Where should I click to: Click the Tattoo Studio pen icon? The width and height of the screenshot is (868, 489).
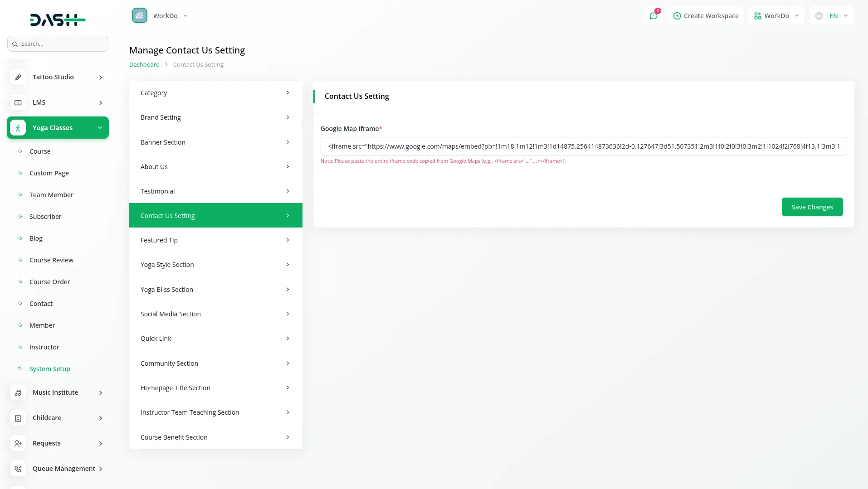tap(18, 77)
